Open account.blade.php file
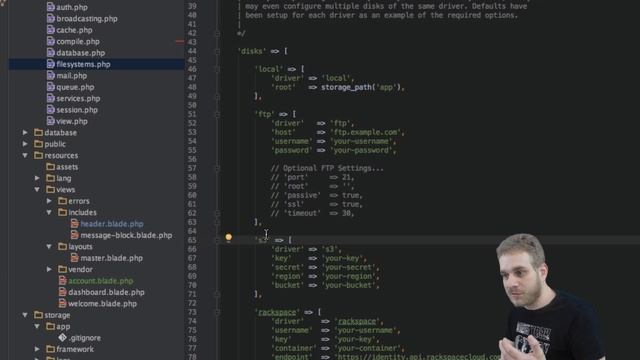 coord(100,281)
